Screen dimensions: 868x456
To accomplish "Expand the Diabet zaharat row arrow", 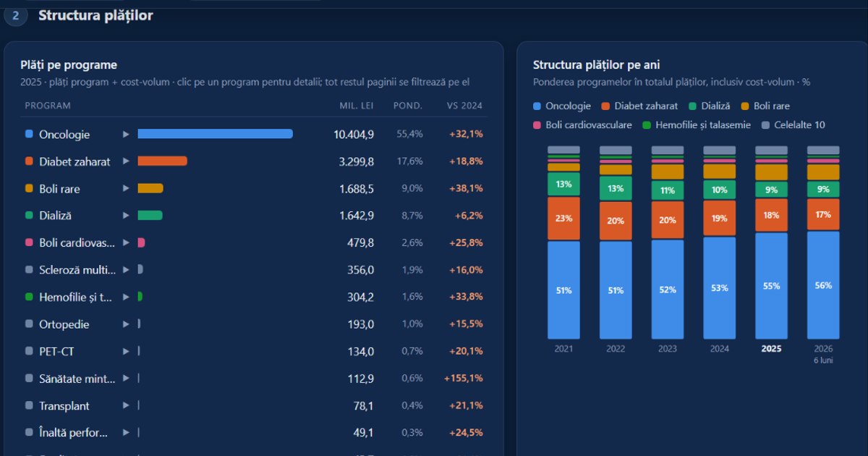I will pos(126,161).
